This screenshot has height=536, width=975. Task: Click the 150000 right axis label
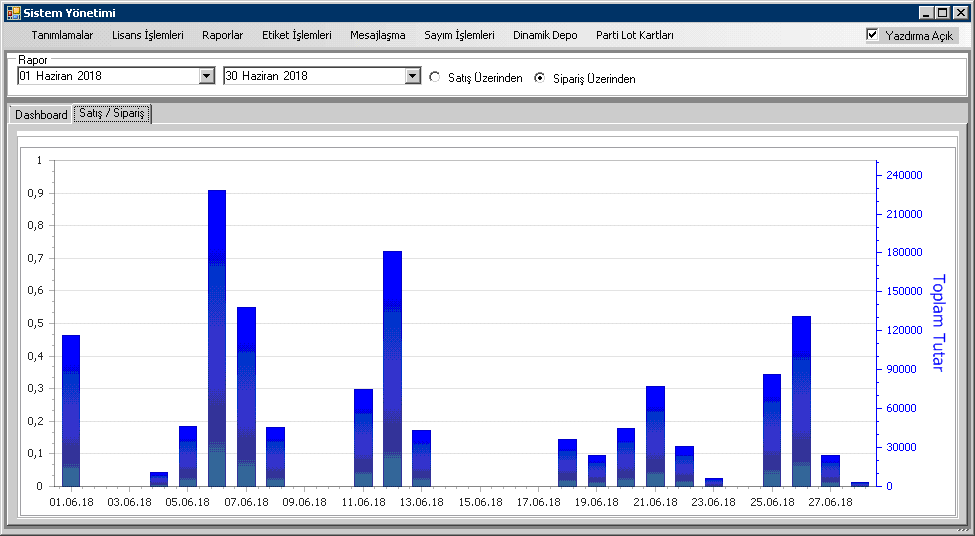[x=904, y=291]
